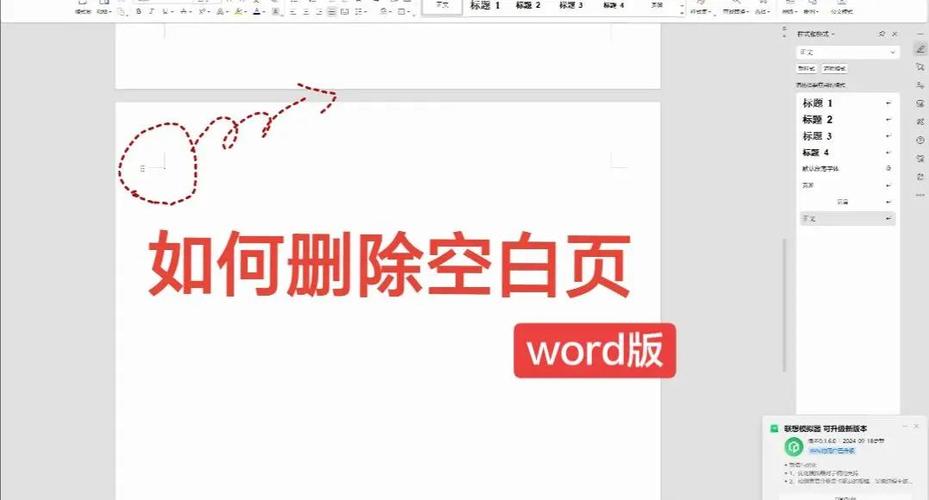Open the highlight color dropdown arrow

[x=245, y=11]
